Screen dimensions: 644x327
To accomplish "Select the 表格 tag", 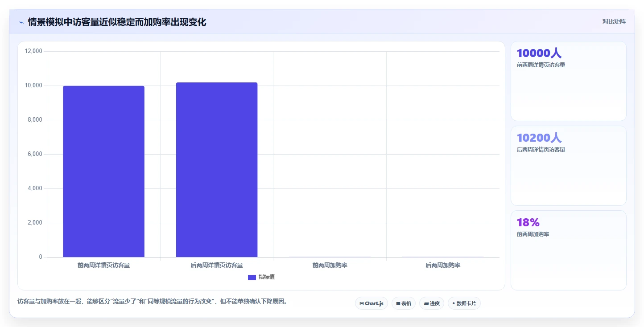I will 404,303.
